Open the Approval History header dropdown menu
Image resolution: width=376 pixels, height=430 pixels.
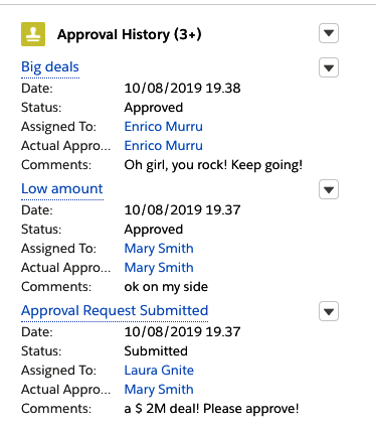click(x=329, y=33)
